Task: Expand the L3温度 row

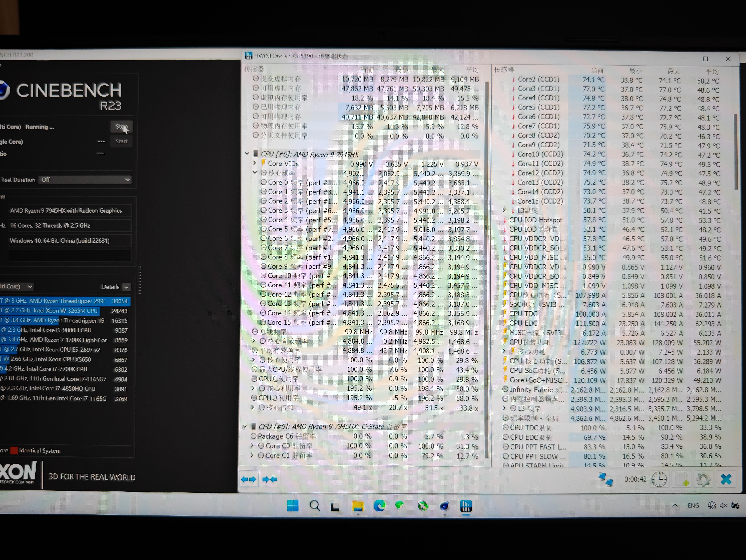Action: 504,210
